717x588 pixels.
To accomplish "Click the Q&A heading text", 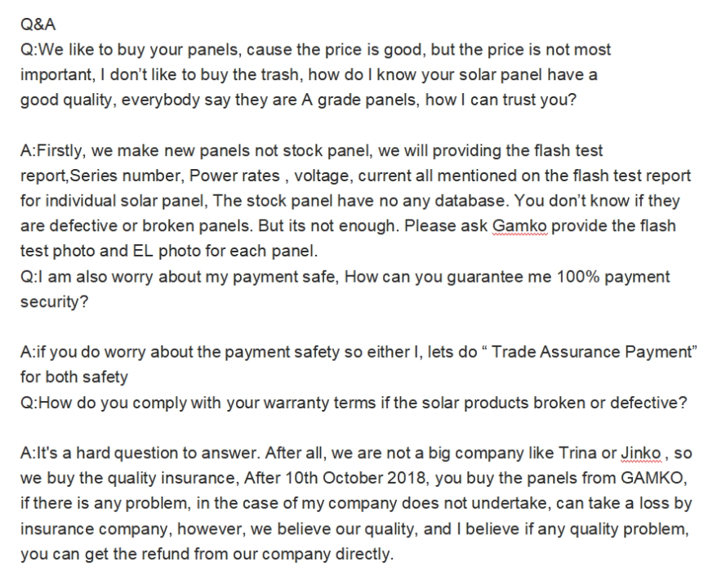I will tap(38, 24).
